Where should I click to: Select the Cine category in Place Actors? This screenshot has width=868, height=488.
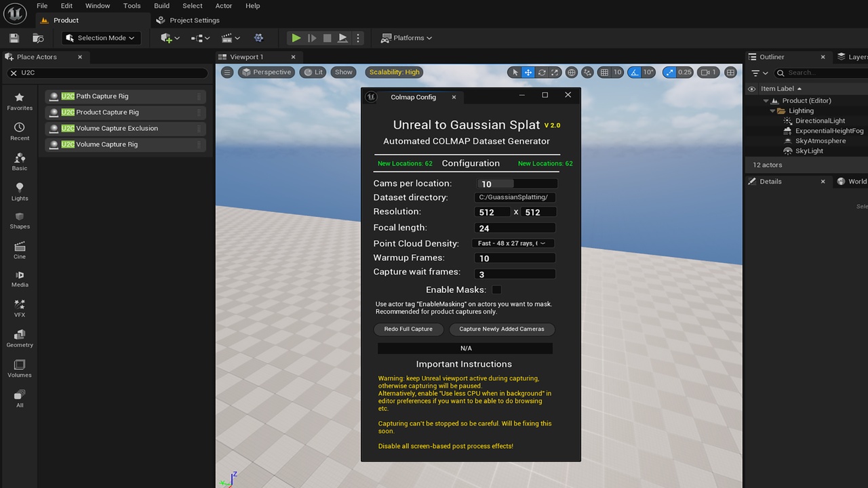[x=20, y=250]
